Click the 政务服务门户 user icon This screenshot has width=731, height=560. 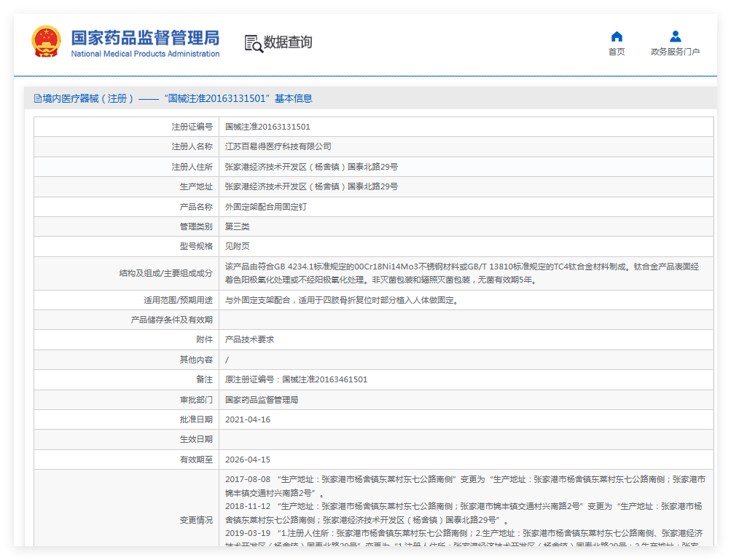[x=675, y=36]
